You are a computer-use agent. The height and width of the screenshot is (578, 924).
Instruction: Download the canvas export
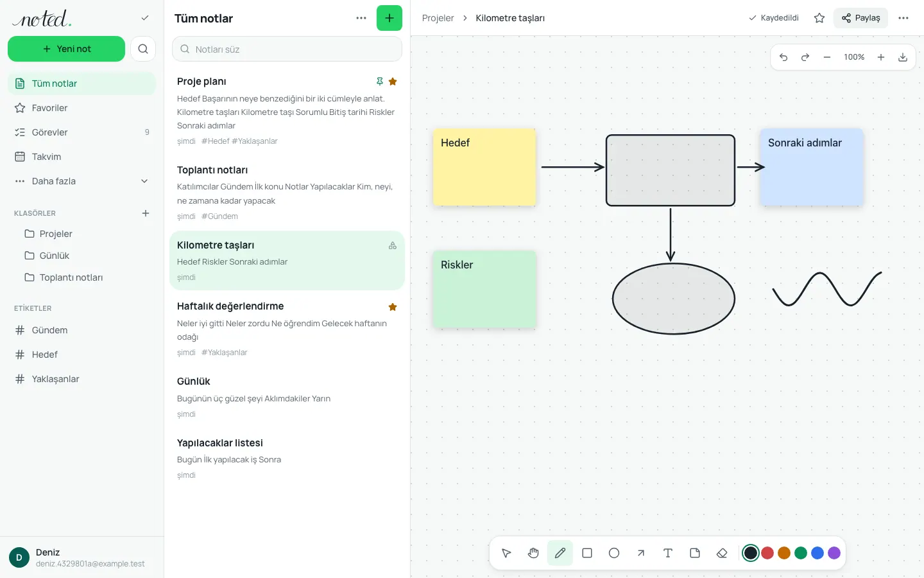tap(903, 57)
